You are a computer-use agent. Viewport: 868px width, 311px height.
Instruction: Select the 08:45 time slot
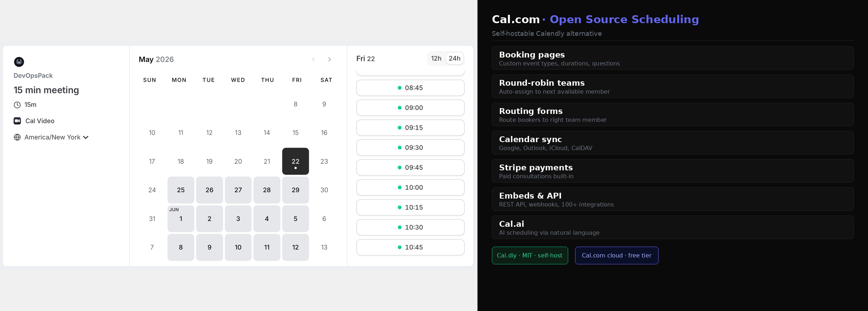pos(410,88)
